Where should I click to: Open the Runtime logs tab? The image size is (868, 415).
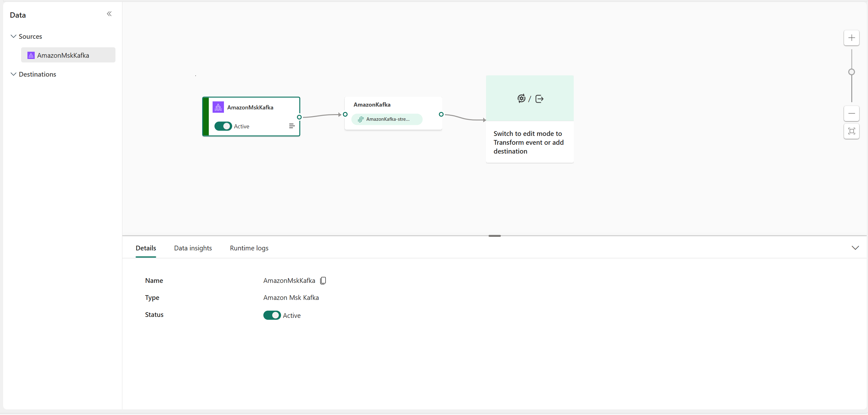pos(249,248)
